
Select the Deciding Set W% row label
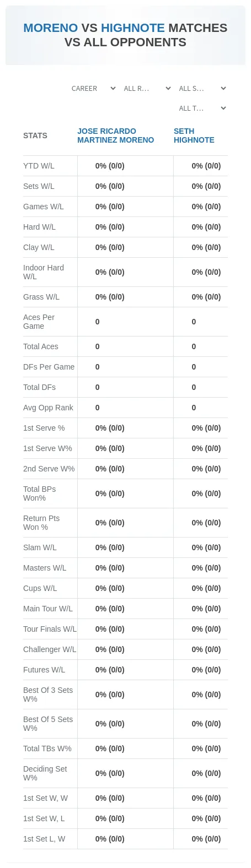45,773
